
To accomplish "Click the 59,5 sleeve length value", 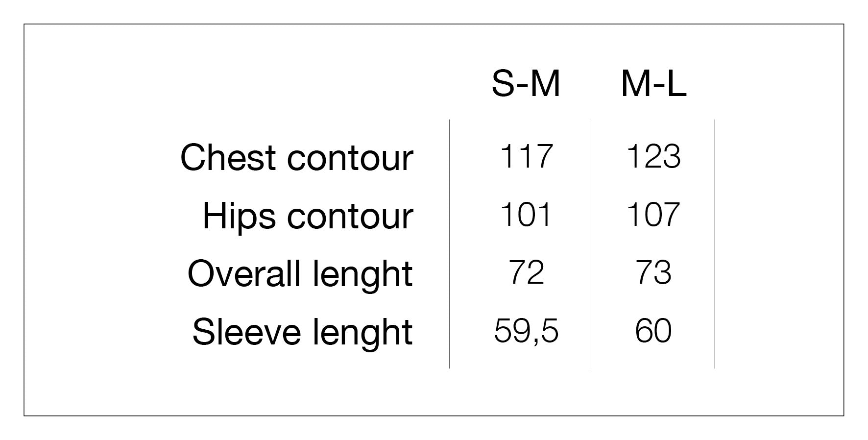I will pyautogui.click(x=526, y=332).
